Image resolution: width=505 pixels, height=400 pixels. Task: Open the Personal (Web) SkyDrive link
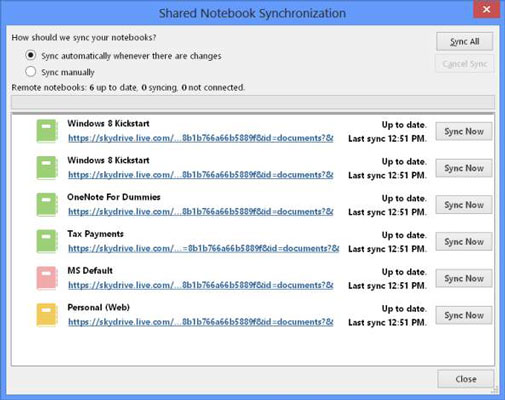pyautogui.click(x=201, y=322)
